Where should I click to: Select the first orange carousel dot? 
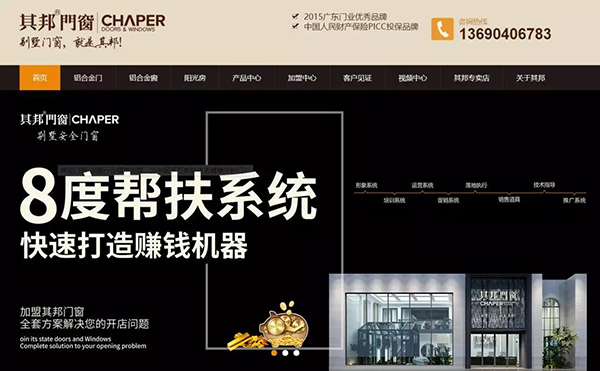coord(274,353)
